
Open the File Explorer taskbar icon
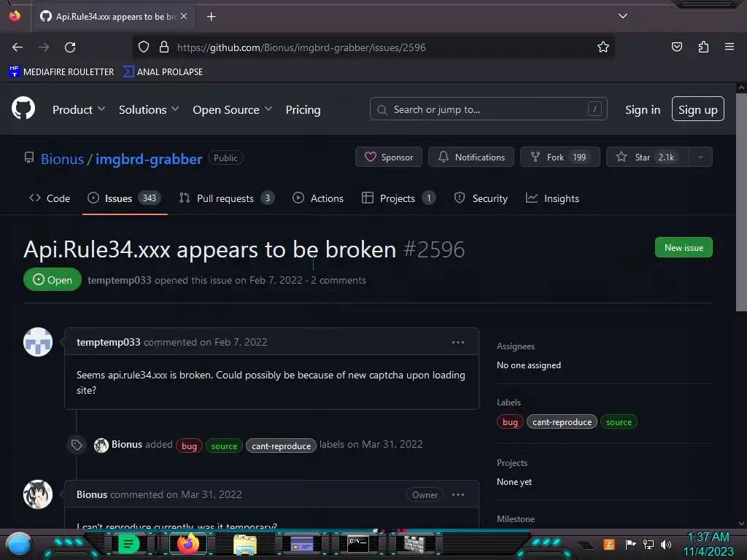click(x=245, y=545)
